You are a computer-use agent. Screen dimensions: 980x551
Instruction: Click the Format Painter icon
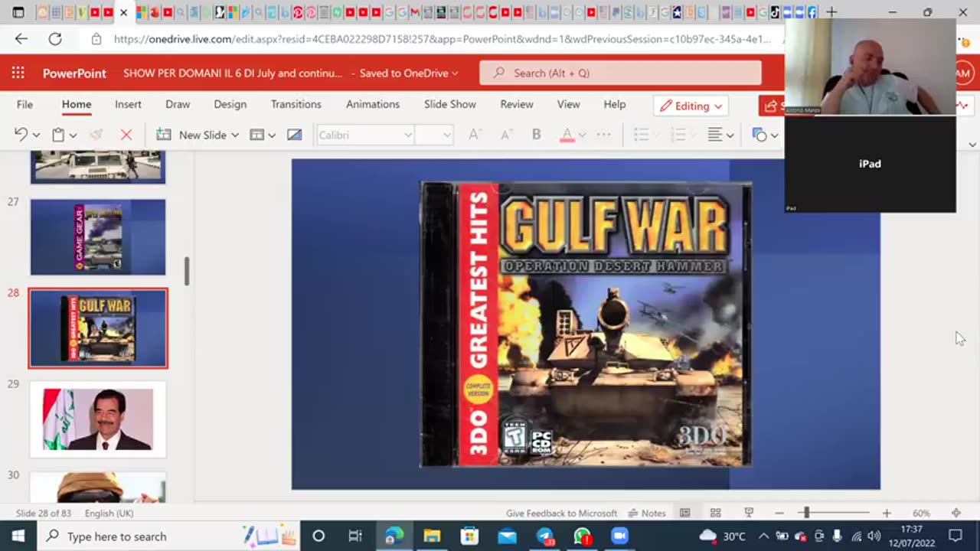[96, 135]
